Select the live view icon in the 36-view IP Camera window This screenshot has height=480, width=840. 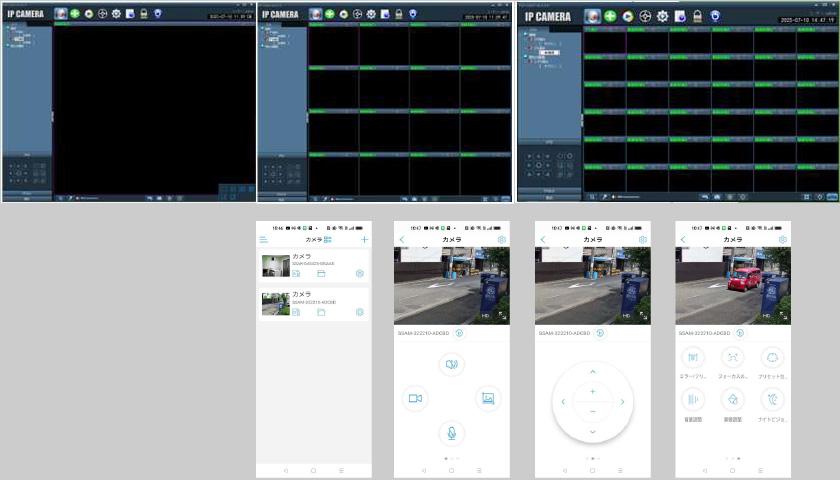tap(592, 17)
